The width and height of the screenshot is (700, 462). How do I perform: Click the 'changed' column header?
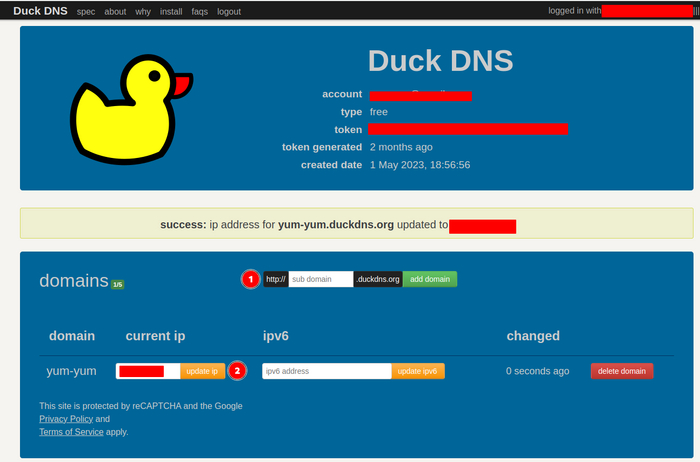pos(533,336)
